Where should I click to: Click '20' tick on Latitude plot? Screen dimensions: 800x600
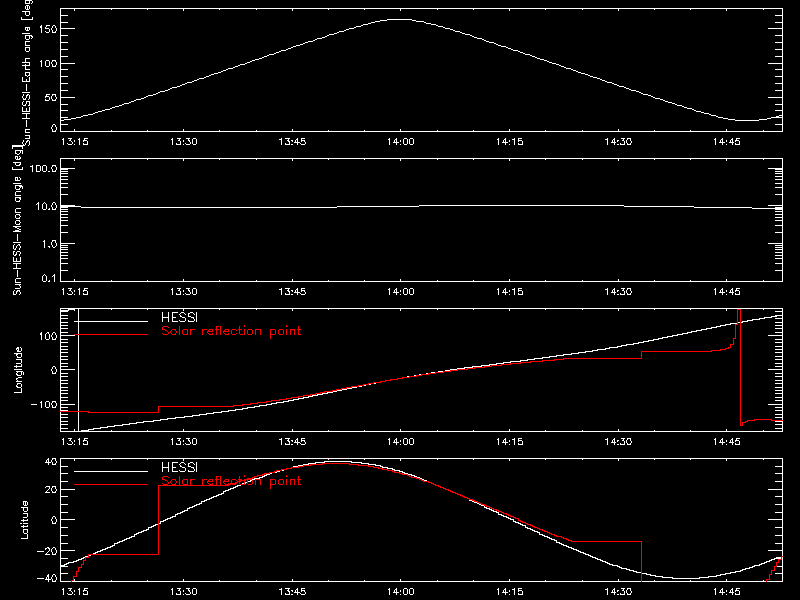point(51,490)
